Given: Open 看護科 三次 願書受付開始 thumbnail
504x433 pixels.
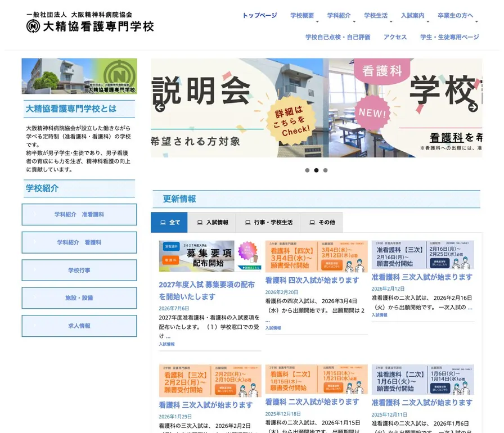Looking at the screenshot, I should [210, 381].
